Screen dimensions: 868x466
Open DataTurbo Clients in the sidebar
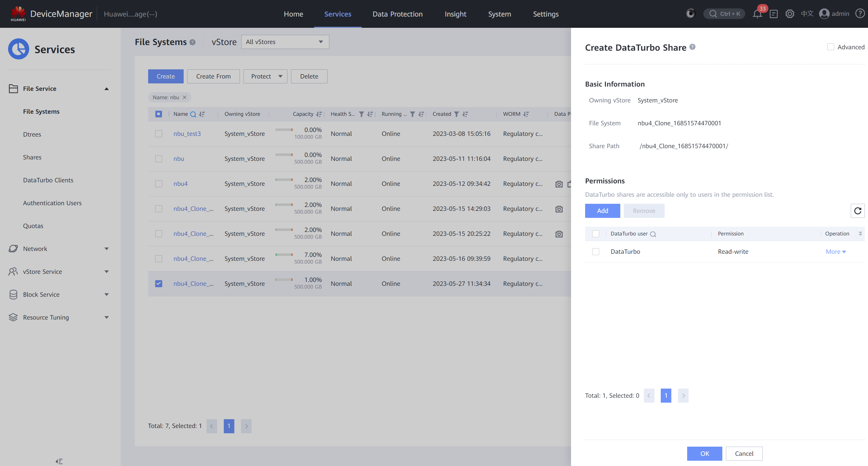(48, 180)
